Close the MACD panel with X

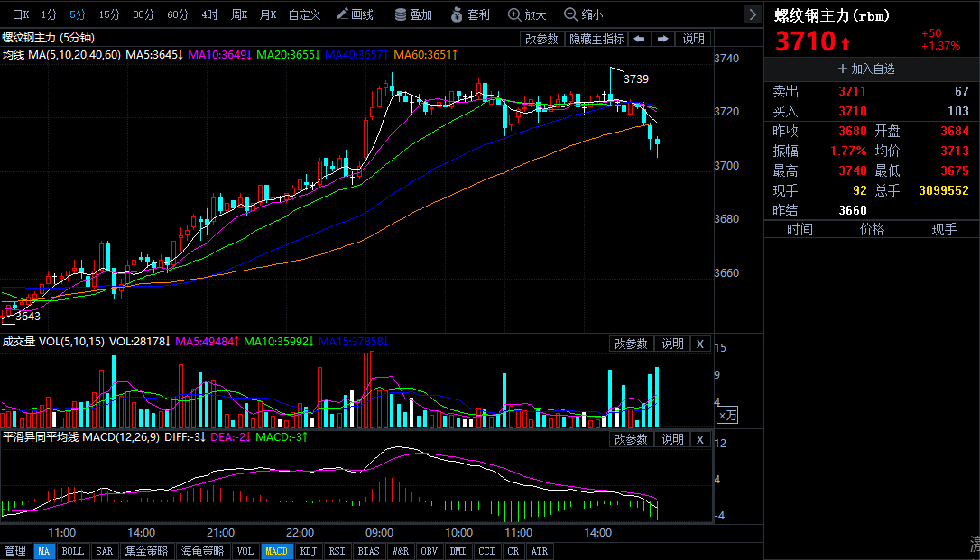point(700,439)
